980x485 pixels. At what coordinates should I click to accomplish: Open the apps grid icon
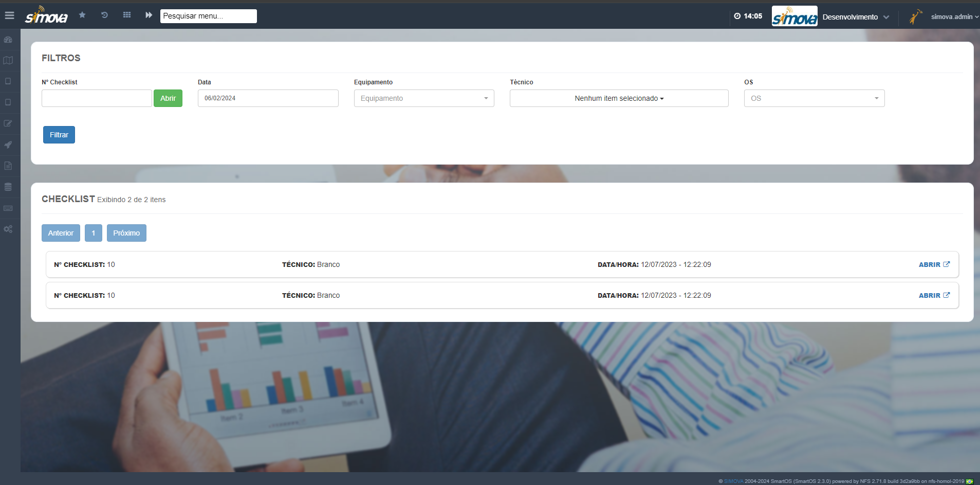point(127,15)
